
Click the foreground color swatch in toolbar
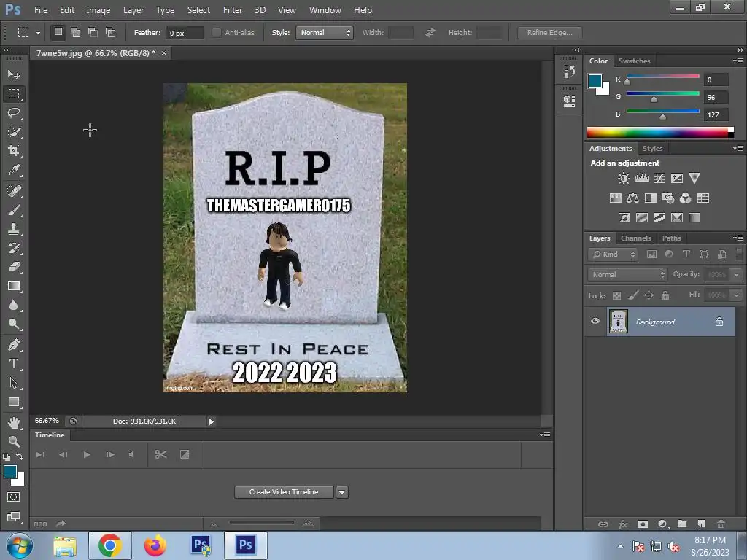coord(10,472)
